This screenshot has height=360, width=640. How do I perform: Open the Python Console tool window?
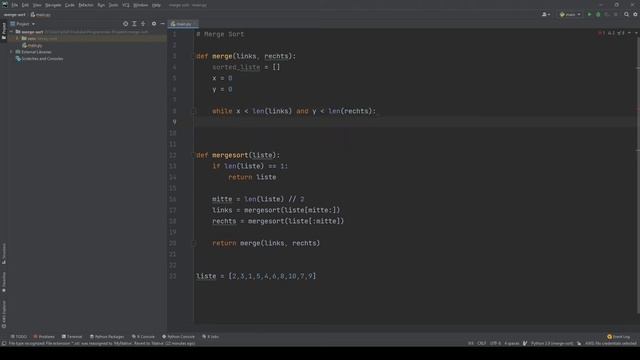coord(178,337)
